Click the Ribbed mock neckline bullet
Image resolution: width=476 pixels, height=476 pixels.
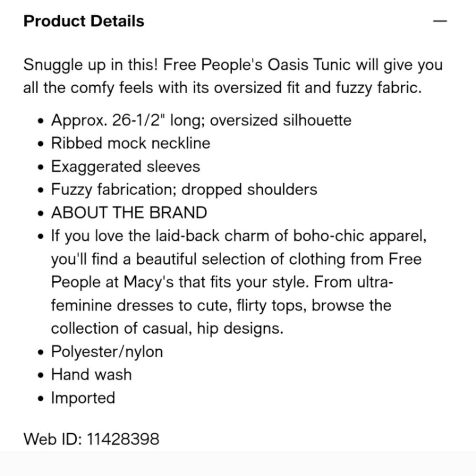[x=130, y=143]
